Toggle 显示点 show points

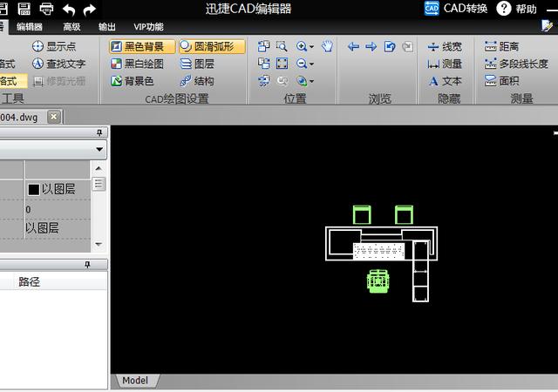point(54,46)
